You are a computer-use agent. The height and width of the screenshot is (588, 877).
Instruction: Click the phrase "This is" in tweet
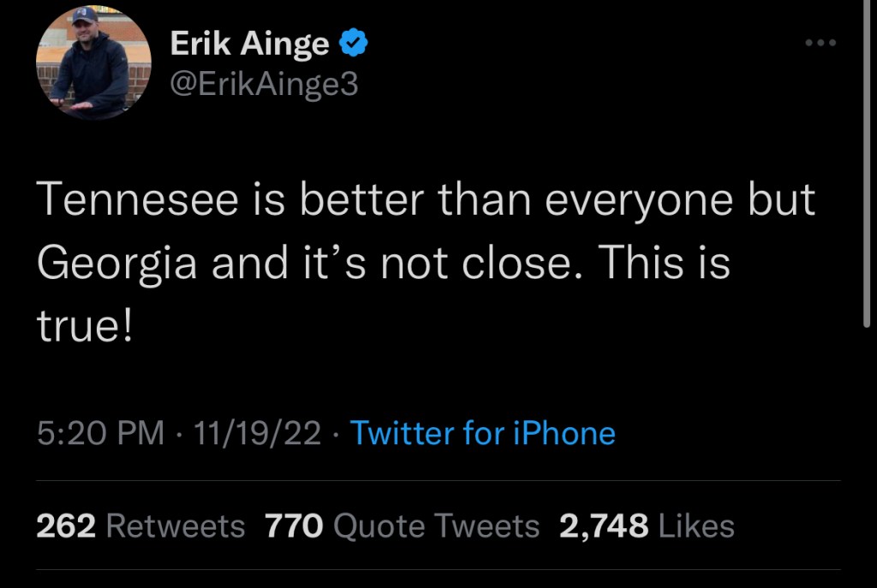click(664, 264)
